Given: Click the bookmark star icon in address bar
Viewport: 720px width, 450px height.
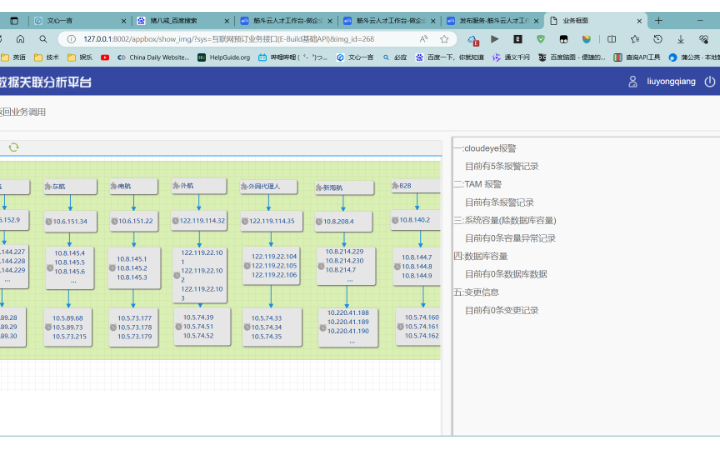Looking at the screenshot, I should 444,39.
